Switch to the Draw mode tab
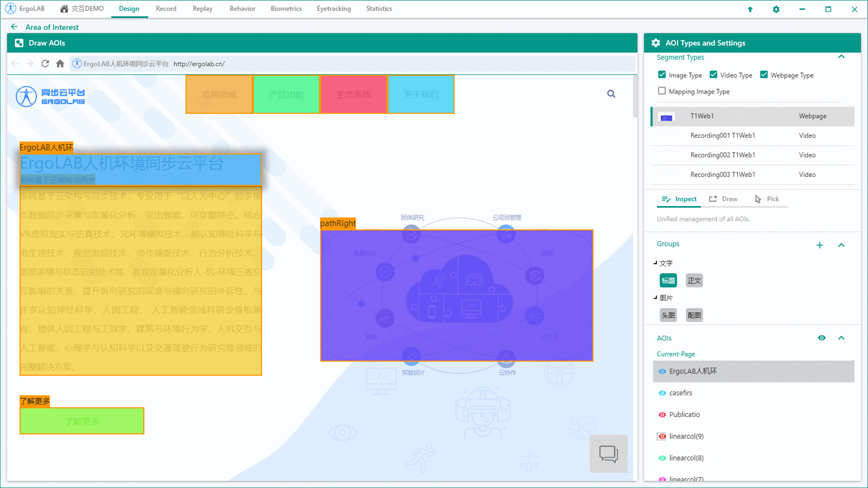The height and width of the screenshot is (488, 868). click(x=723, y=199)
